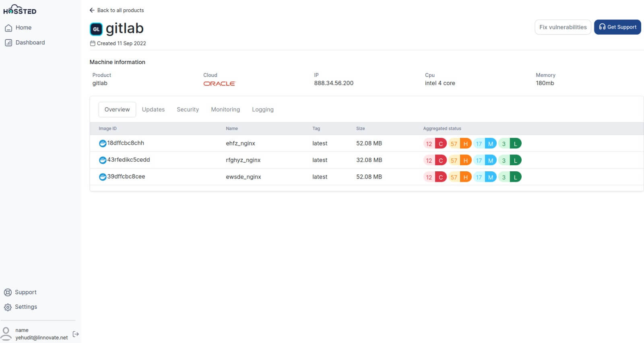Select image ID 39dffcbc8cee
This screenshot has width=644, height=343.
click(x=126, y=177)
